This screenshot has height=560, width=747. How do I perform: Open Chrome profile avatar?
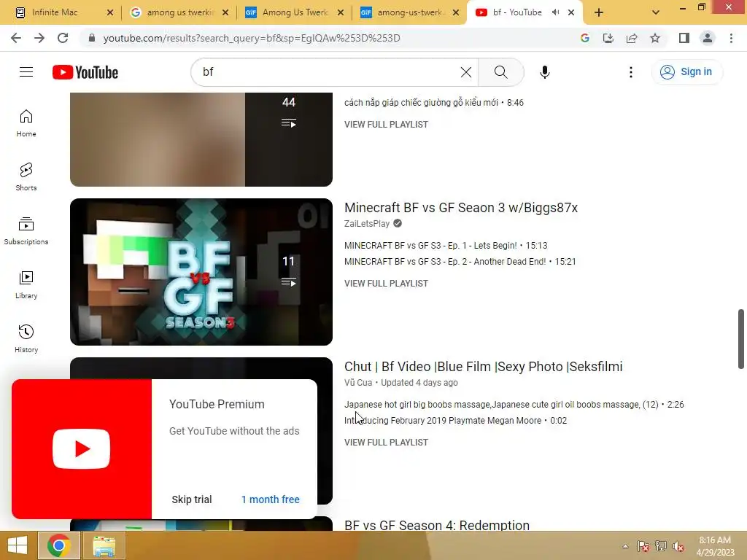pos(708,38)
